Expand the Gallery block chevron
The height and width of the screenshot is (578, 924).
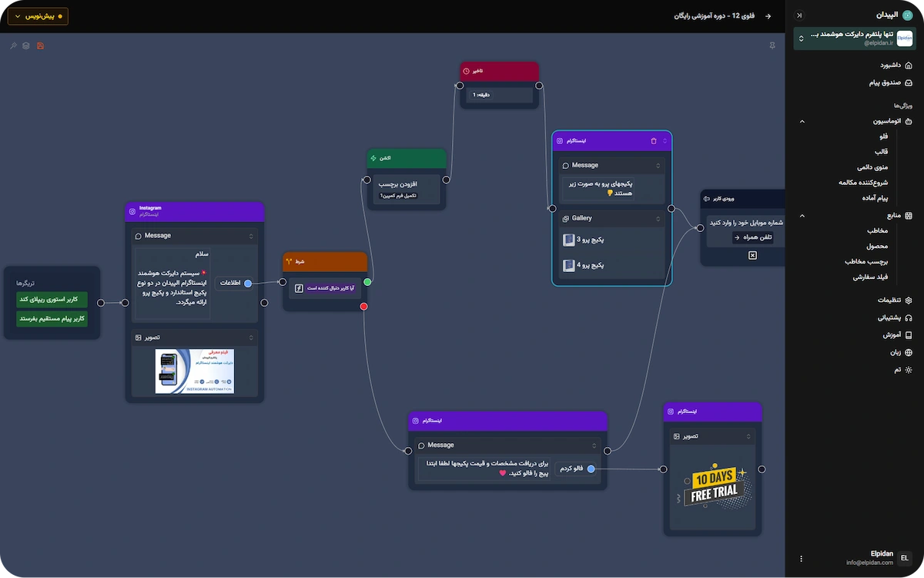pyautogui.click(x=658, y=219)
